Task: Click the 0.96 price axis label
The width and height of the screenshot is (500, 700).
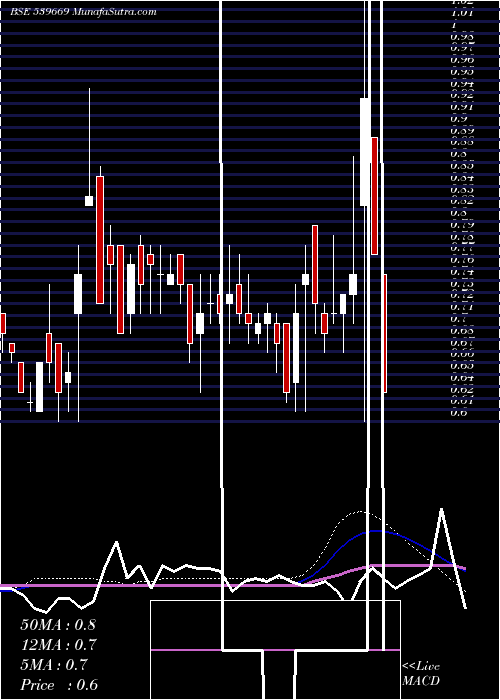Action: click(x=462, y=59)
